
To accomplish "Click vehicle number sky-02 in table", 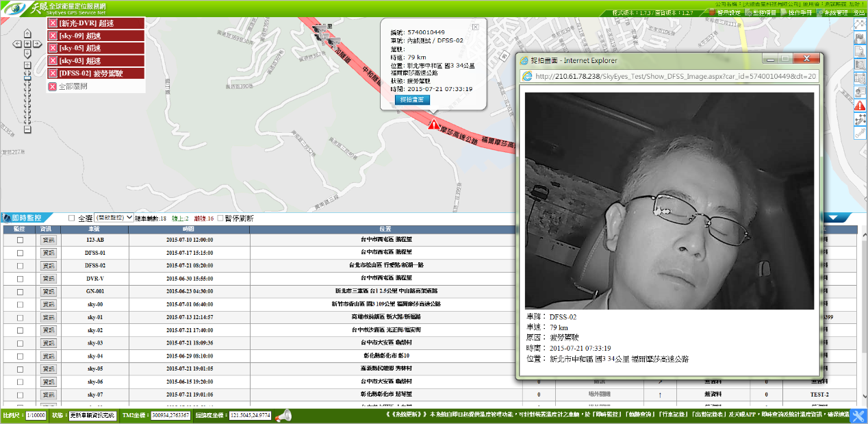I will pyautogui.click(x=94, y=330).
